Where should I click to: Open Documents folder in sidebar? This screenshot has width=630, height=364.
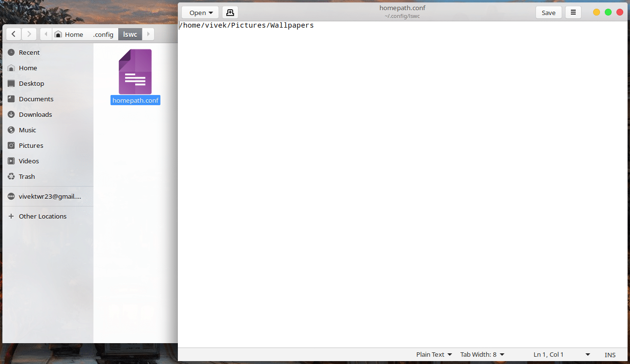(48, 99)
